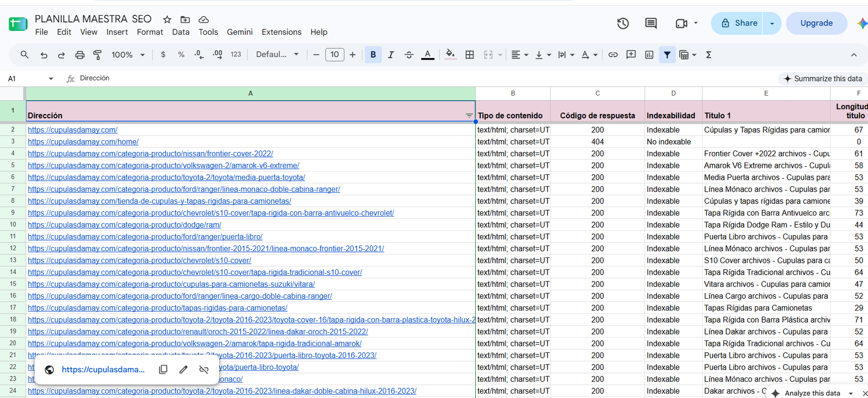Increase the font size

tap(353, 55)
